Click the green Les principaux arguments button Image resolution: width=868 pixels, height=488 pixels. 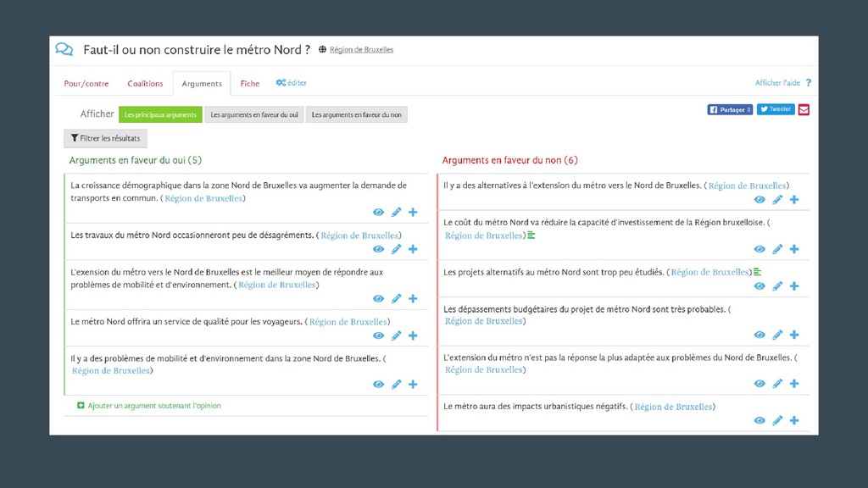(x=160, y=114)
